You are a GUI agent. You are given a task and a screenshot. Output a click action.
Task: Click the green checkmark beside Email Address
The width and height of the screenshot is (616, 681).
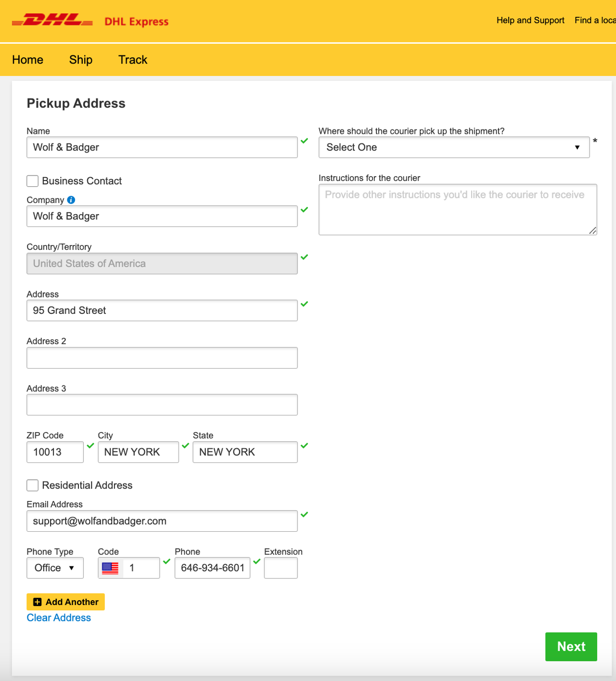[x=304, y=514]
